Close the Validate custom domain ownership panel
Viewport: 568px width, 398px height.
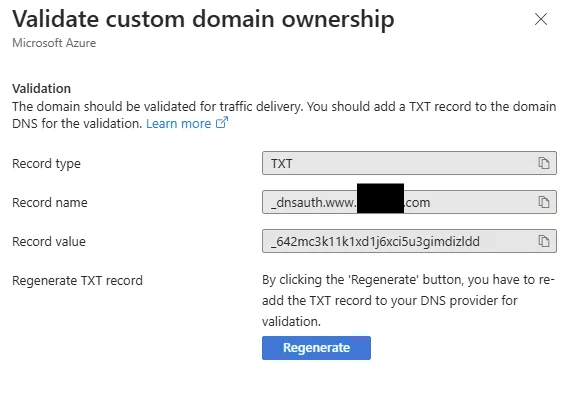[541, 19]
